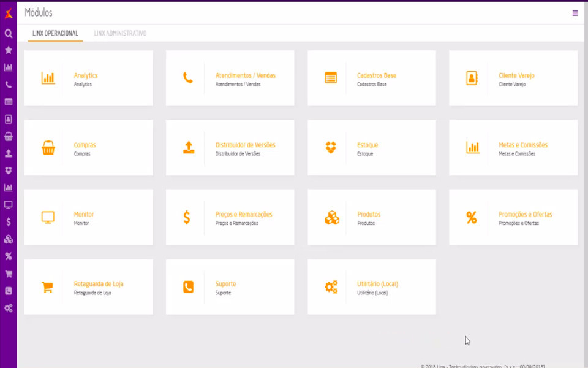
Task: Open the Distribuidor de Versões module card
Action: pos(230,148)
